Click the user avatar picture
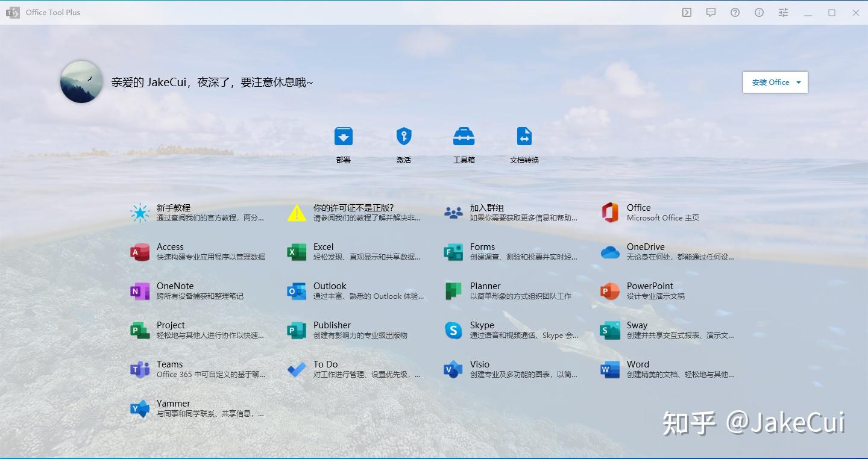 click(81, 81)
